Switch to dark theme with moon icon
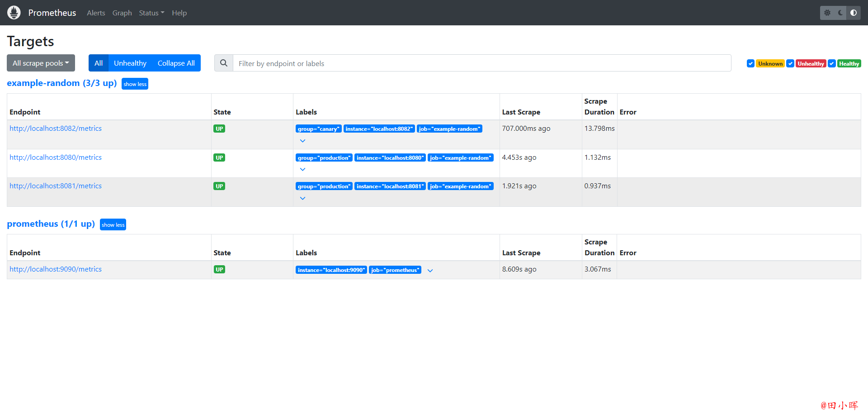Viewport: 868px width, 420px height. pyautogui.click(x=840, y=13)
